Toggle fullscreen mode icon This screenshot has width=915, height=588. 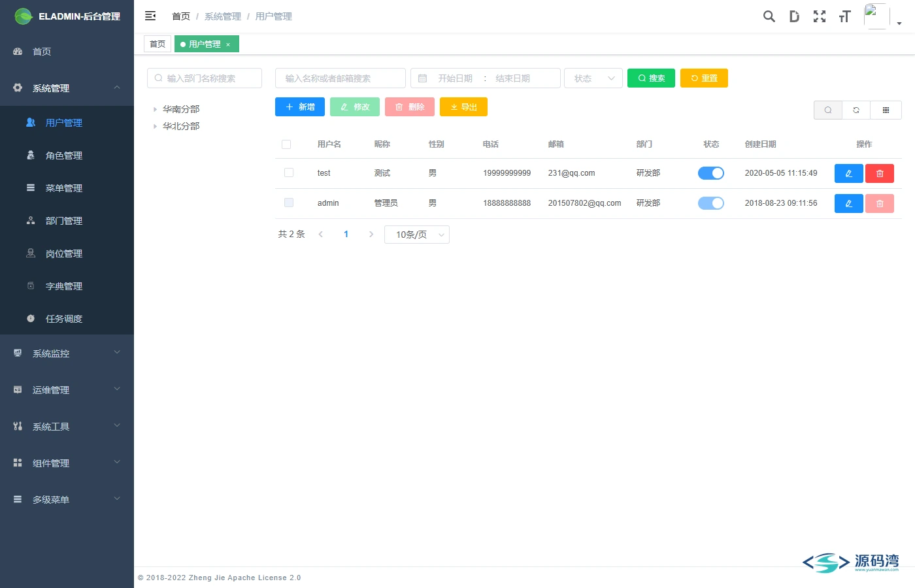point(820,16)
